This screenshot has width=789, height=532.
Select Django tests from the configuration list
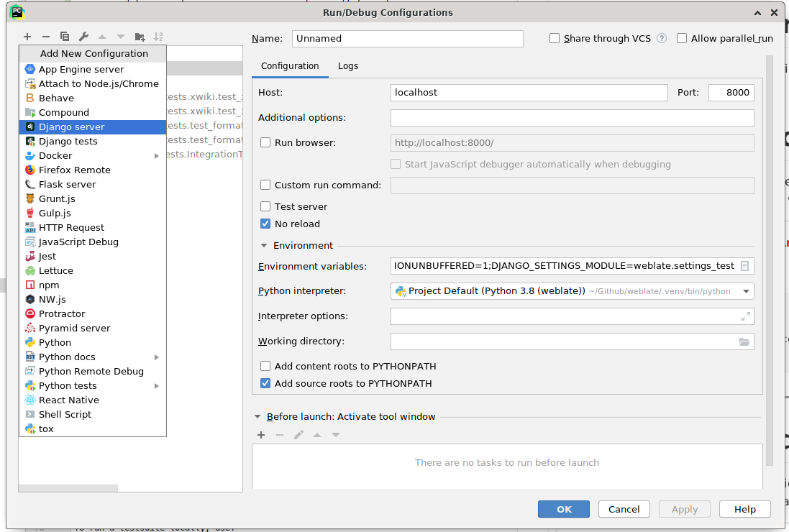(x=69, y=141)
